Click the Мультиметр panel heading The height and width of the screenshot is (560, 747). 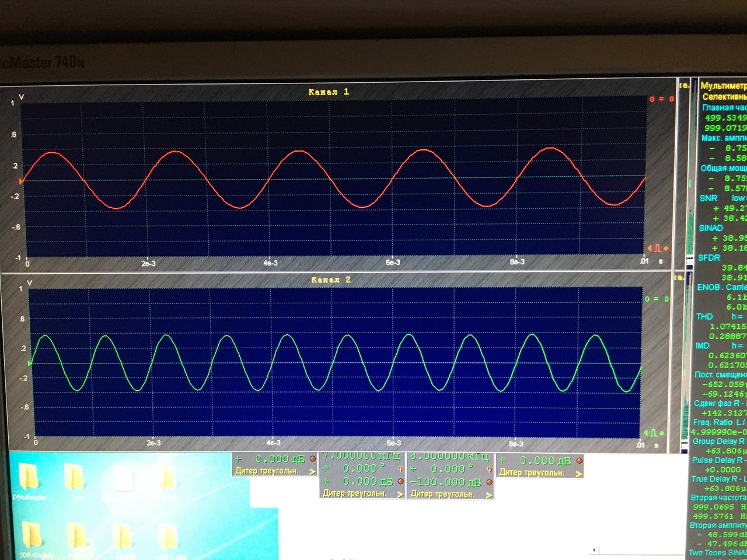coord(723,86)
